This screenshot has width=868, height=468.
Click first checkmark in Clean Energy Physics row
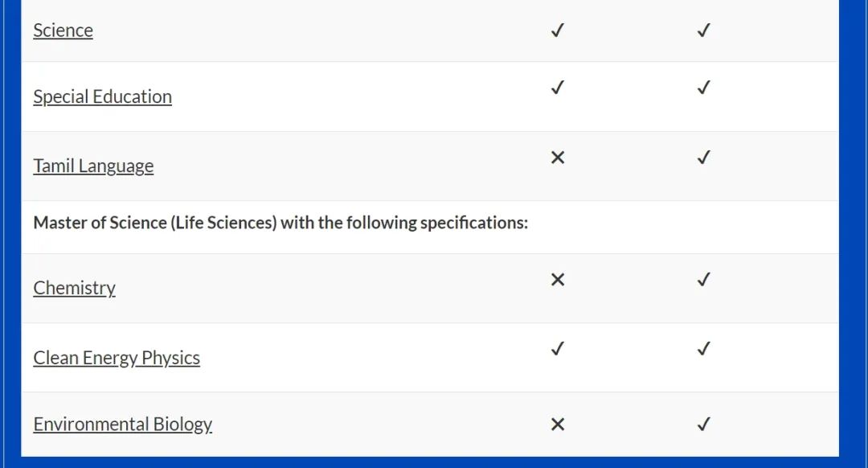[558, 349]
